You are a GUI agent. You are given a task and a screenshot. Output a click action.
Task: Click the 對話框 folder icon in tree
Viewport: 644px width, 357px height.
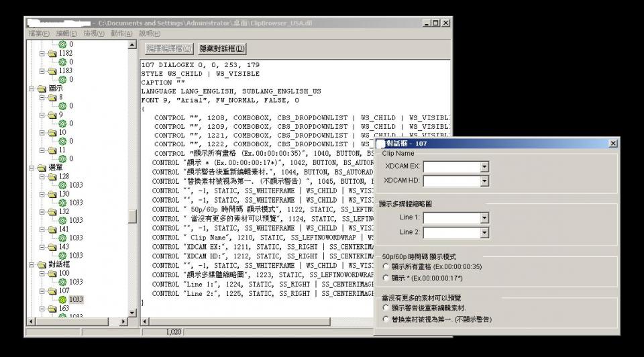click(42, 264)
